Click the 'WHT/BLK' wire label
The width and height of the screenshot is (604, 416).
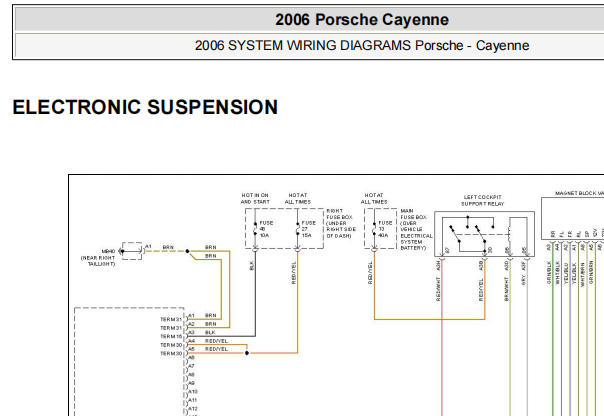[x=557, y=273]
